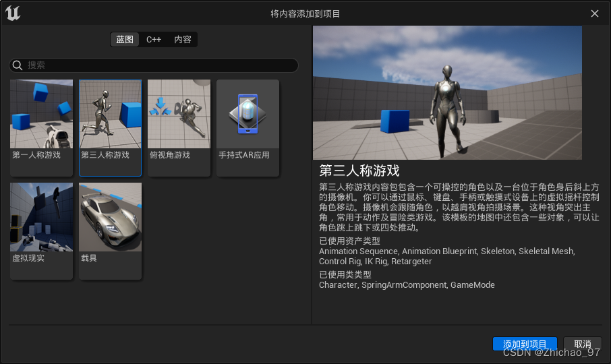Viewport: 611px width, 364px height.
Task: Click the 俯视角游戏 label text
Action: point(169,155)
